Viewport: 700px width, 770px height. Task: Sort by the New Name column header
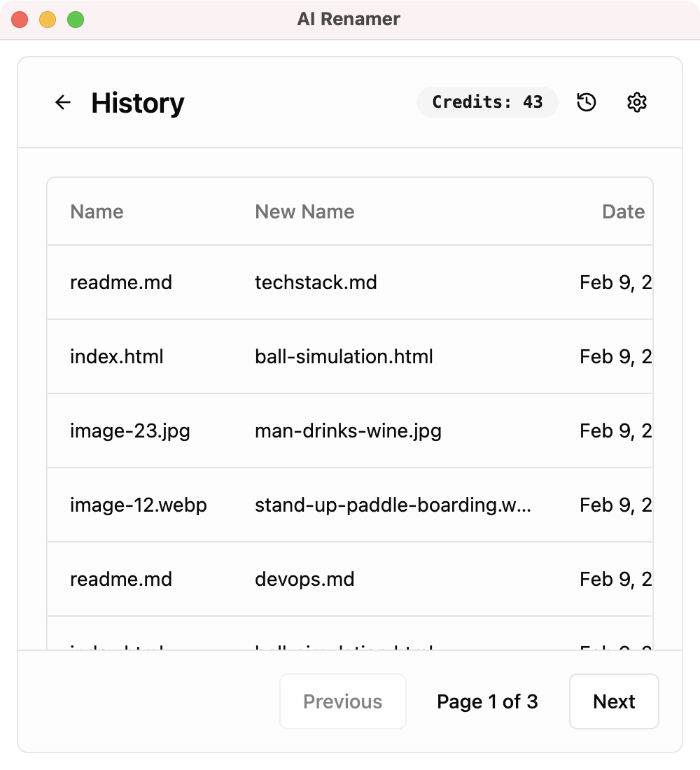(304, 211)
